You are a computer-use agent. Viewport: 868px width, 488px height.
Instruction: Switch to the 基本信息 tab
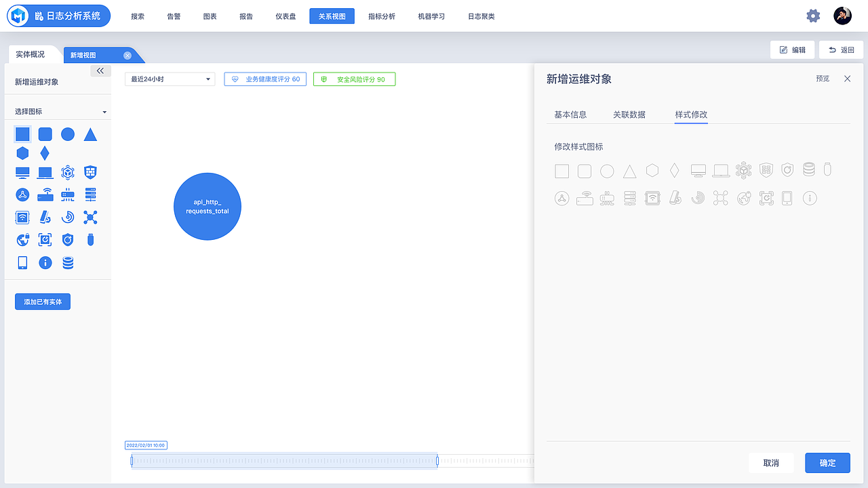tap(570, 115)
